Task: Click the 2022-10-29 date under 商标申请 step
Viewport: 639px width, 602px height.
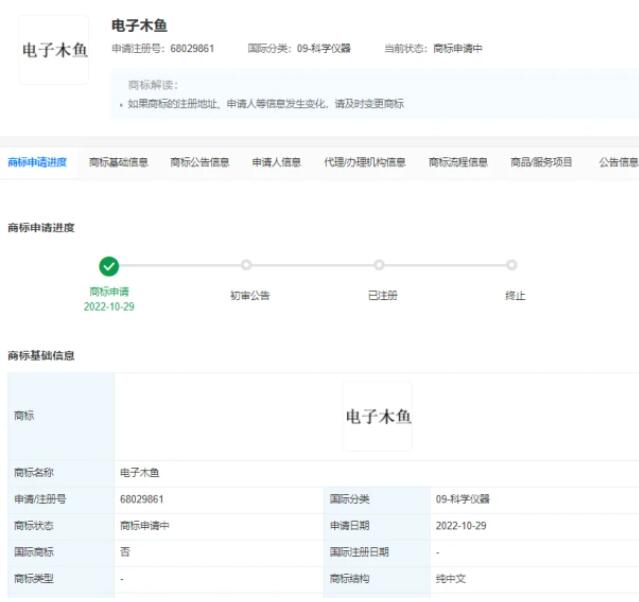Action: (109, 307)
